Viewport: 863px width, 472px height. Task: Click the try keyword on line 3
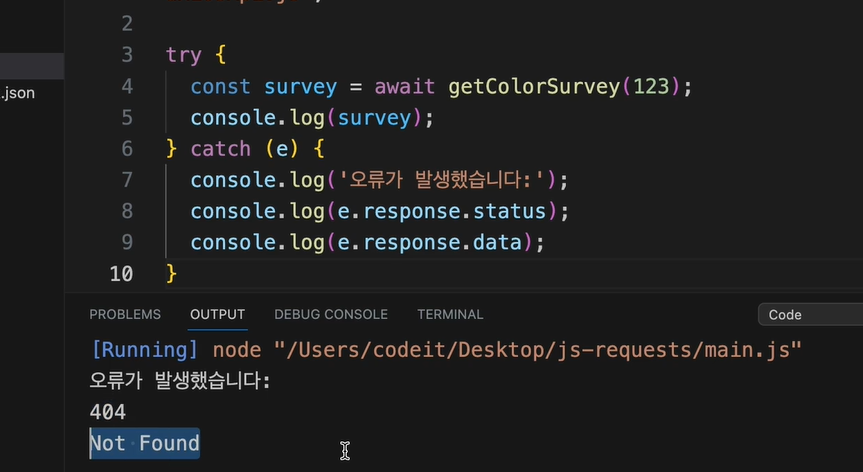pos(184,56)
